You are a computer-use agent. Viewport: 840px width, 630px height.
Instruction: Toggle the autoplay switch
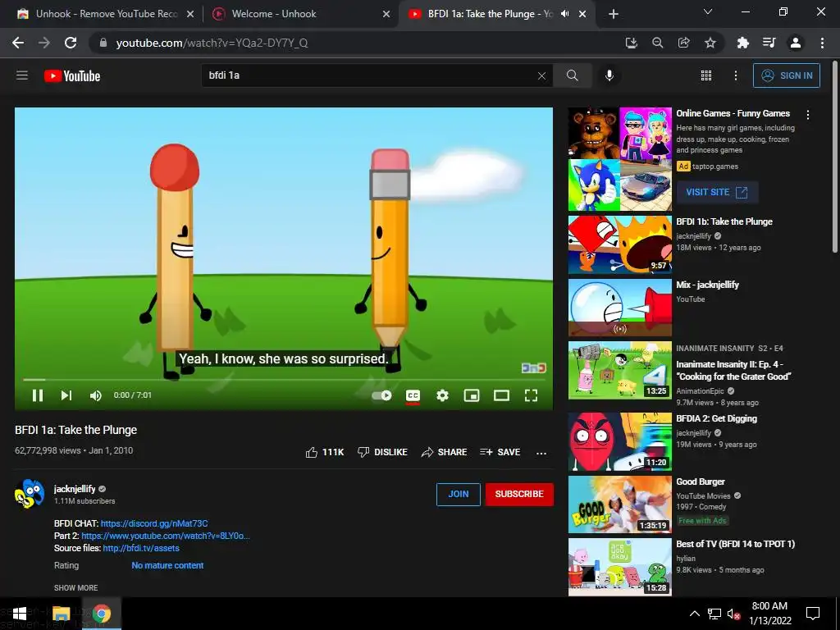point(382,395)
